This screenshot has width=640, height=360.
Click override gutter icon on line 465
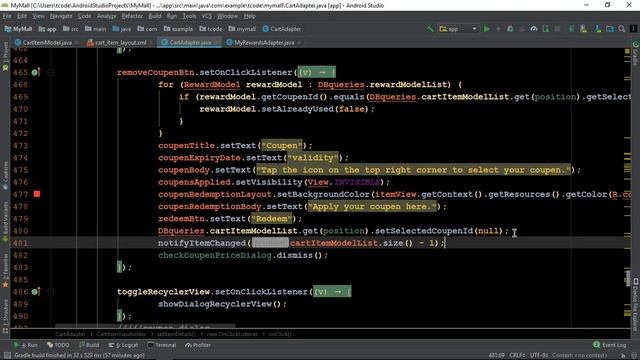(36, 72)
